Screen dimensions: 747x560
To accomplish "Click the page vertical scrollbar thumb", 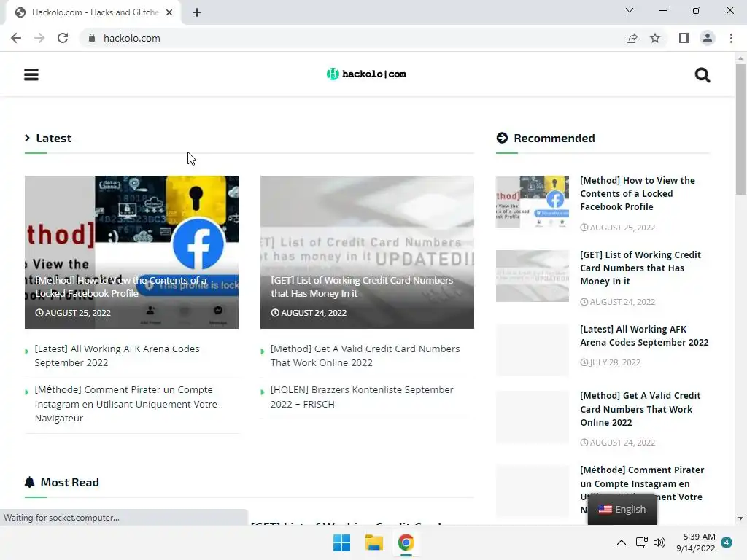I will click(x=740, y=128).
